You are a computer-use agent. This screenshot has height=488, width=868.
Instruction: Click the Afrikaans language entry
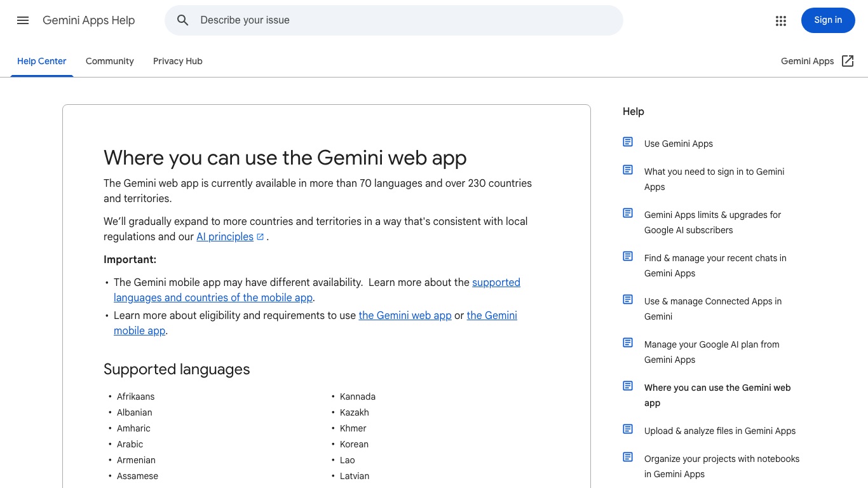pyautogui.click(x=136, y=396)
